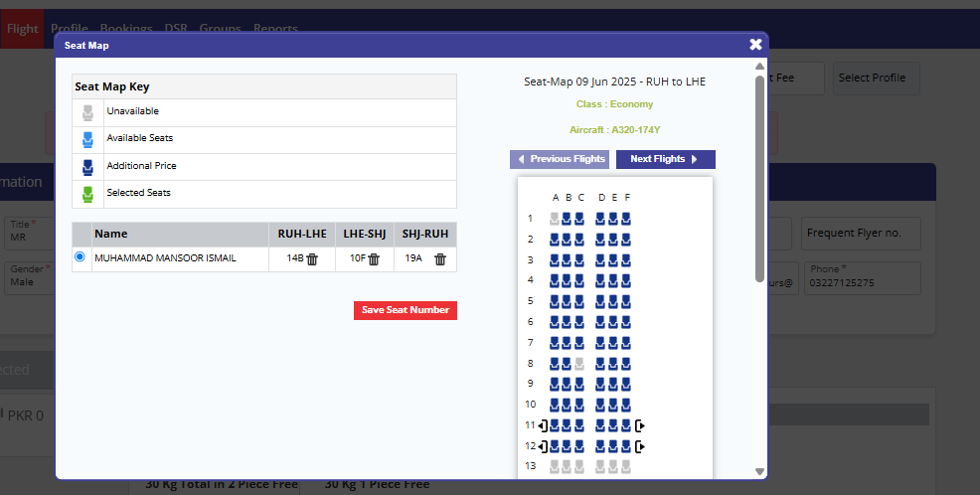980x495 pixels.
Task: Select seat 11F in the exit row
Action: (x=626, y=425)
